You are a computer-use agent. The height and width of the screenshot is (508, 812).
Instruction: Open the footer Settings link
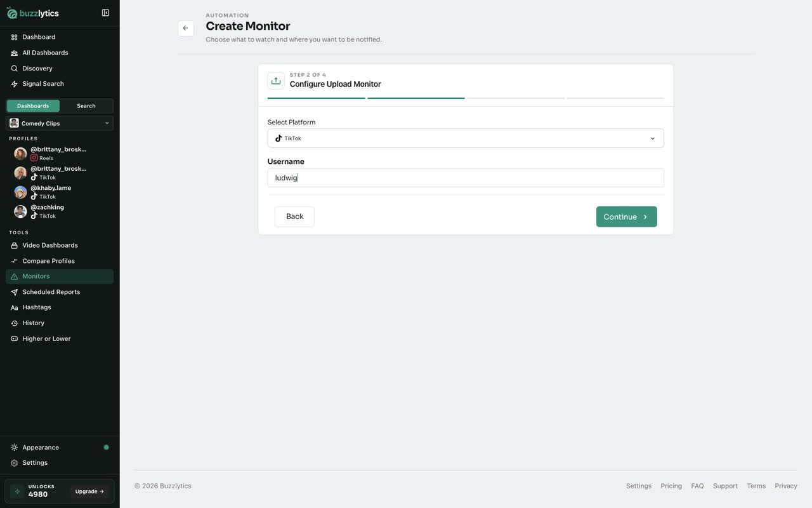639,486
